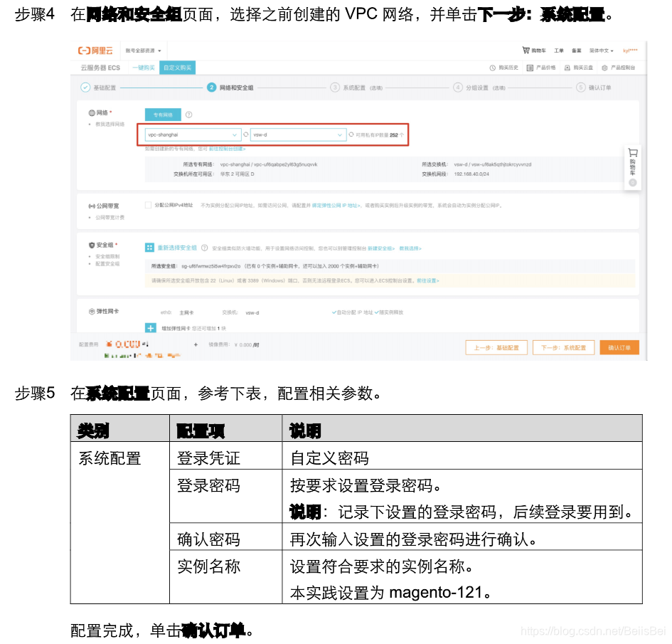Click 备案 in the top bar
This screenshot has width=672, height=644.
coord(577,51)
